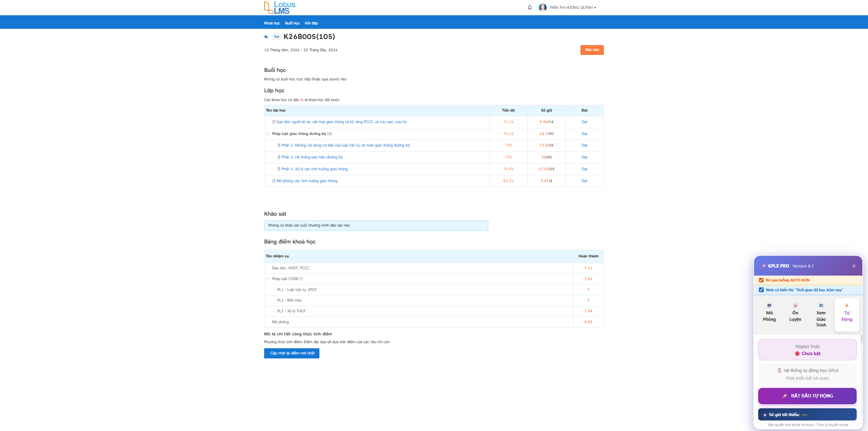This screenshot has height=431, width=868.
Task: Toggle Bỏ qua luồng AUTO RUN checkbox
Action: (x=761, y=280)
